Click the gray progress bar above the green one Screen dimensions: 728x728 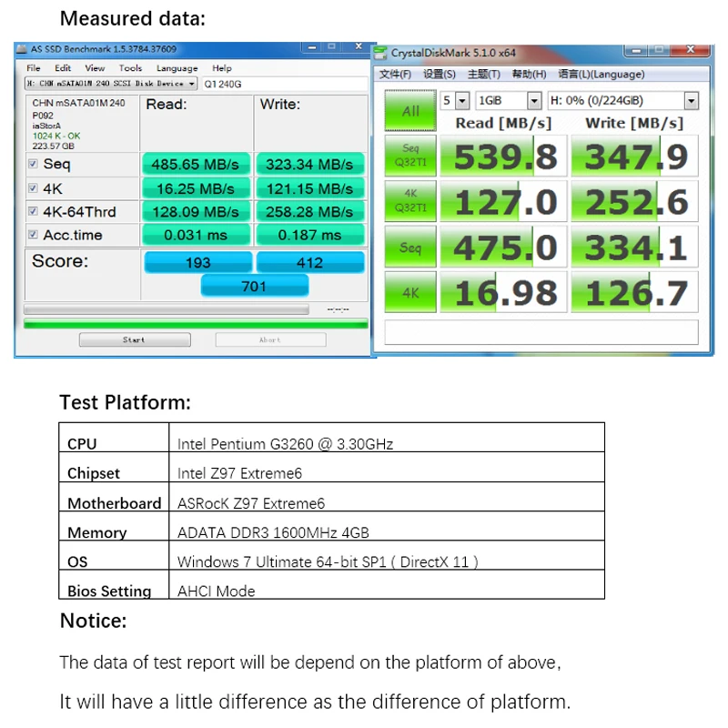(167, 309)
